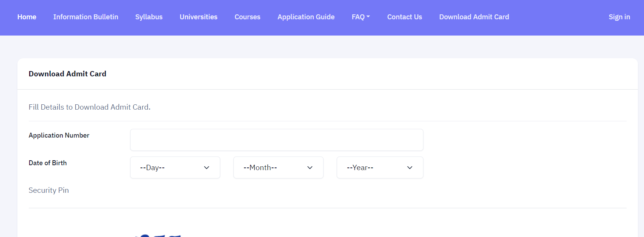Open the Contact Us page
The height and width of the screenshot is (237, 644).
(x=404, y=17)
